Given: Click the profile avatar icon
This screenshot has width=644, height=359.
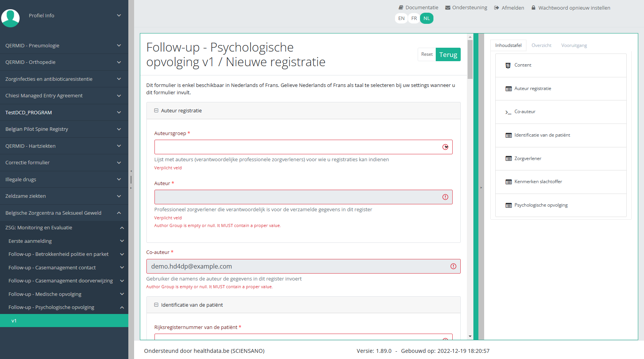Looking at the screenshot, I should coord(11,18).
